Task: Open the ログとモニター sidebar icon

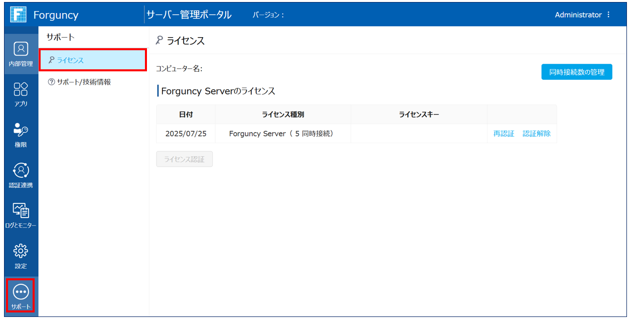Action: (21, 215)
